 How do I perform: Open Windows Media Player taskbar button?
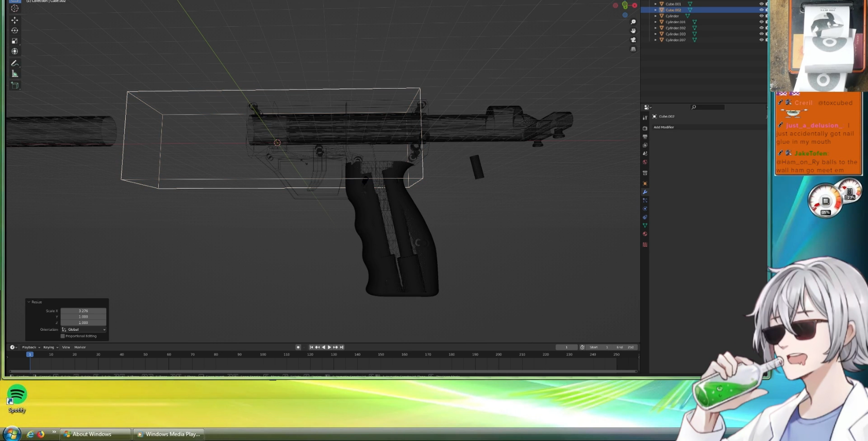(x=169, y=434)
